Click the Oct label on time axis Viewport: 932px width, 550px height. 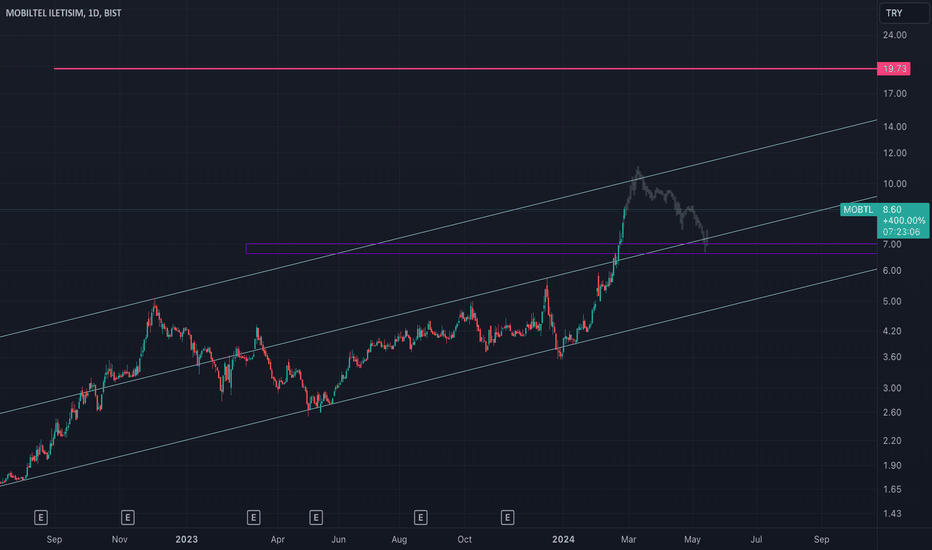tap(464, 539)
